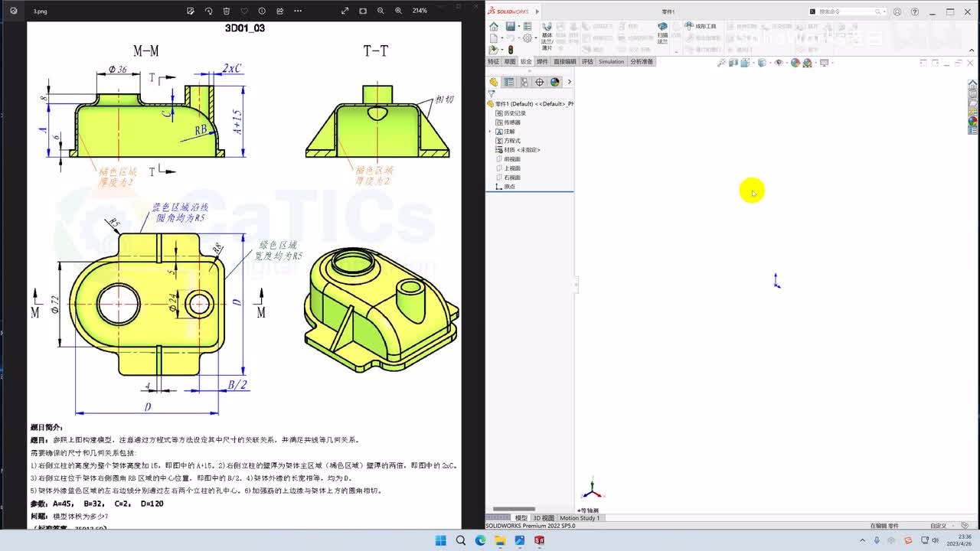The image size is (980, 551).
Task: Click the edit image icon in Photos
Action: point(191,11)
